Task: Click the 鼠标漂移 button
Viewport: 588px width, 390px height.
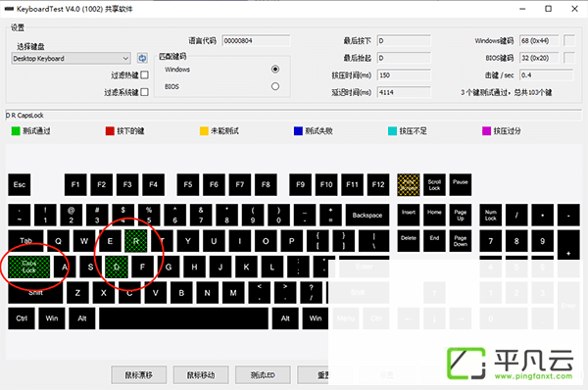Action: pos(139,375)
